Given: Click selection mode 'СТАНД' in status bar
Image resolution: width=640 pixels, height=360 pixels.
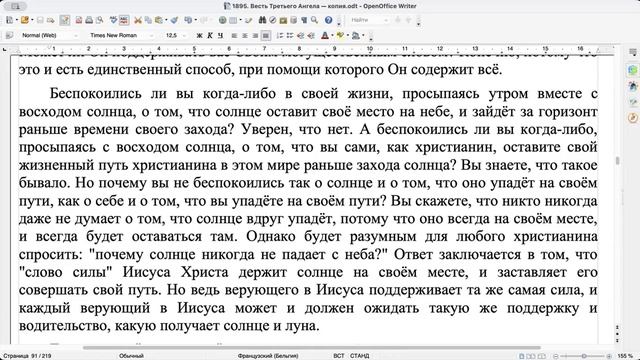Looking at the screenshot, I should pyautogui.click(x=359, y=356).
